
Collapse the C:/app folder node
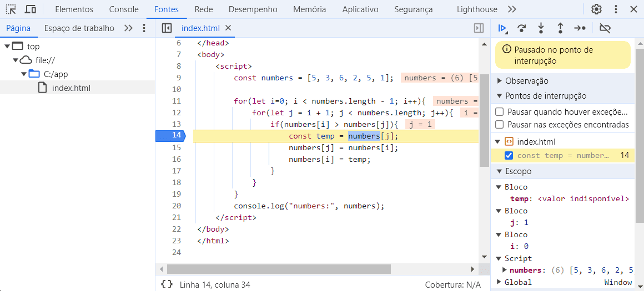pyautogui.click(x=24, y=74)
